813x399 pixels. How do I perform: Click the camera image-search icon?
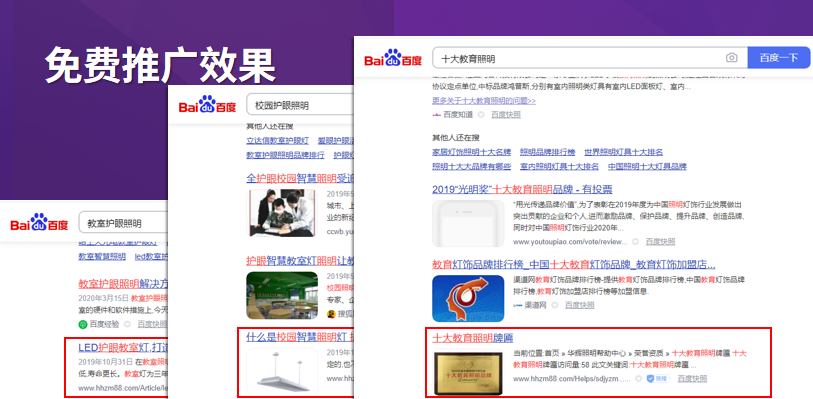pyautogui.click(x=731, y=58)
